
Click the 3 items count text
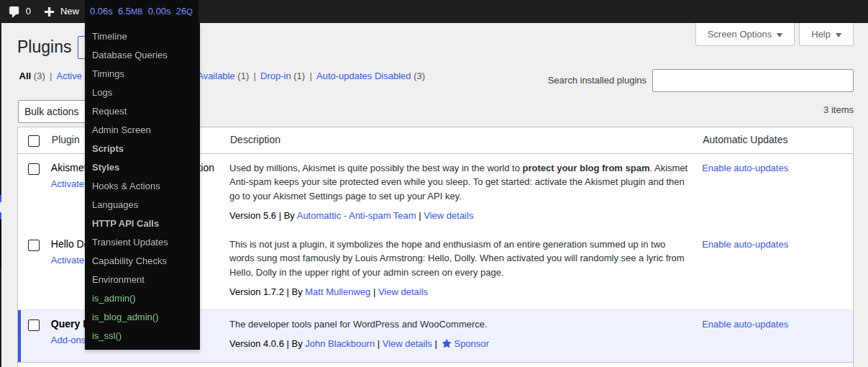click(x=839, y=110)
